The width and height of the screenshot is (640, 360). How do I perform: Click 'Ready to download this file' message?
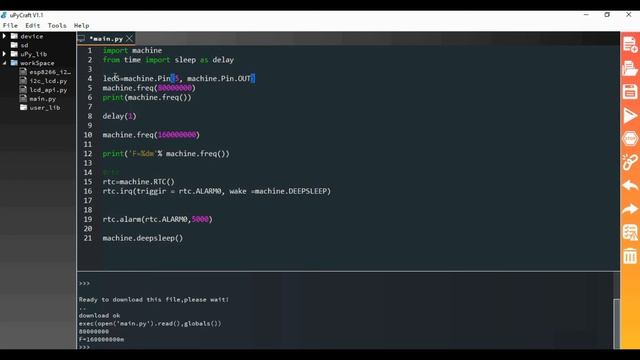pyautogui.click(x=154, y=299)
